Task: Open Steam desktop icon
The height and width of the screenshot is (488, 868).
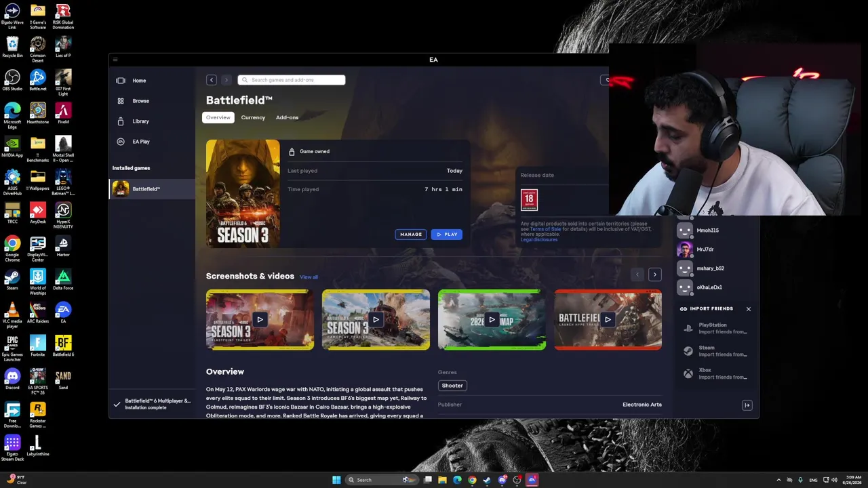Action: [x=12, y=279]
